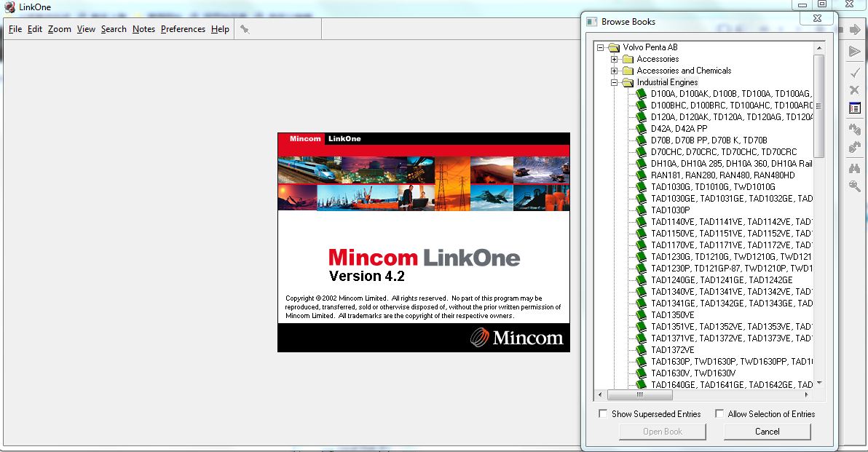
Task: Open the File menu
Action: pyautogui.click(x=15, y=29)
